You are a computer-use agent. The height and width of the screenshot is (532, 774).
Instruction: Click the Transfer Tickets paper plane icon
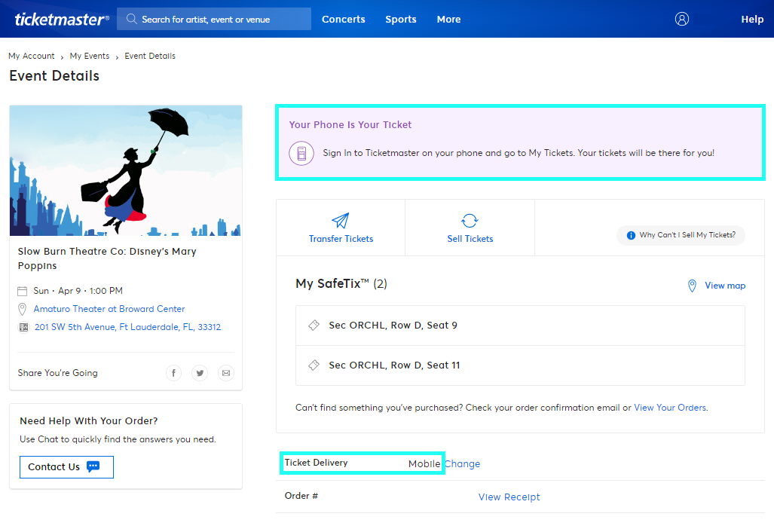click(x=341, y=221)
